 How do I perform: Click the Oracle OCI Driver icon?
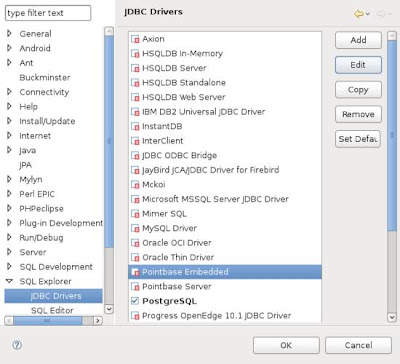click(135, 243)
